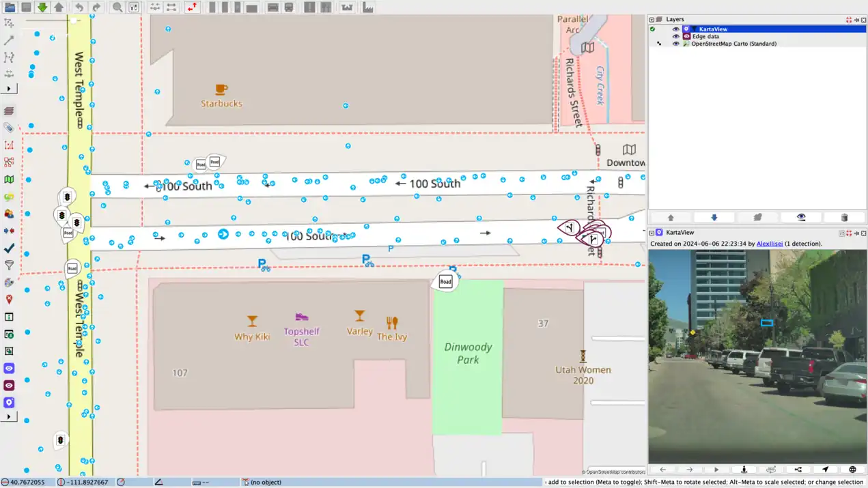Image resolution: width=868 pixels, height=488 pixels.
Task: Collapse the KartaView photo panel
Action: (x=652, y=233)
